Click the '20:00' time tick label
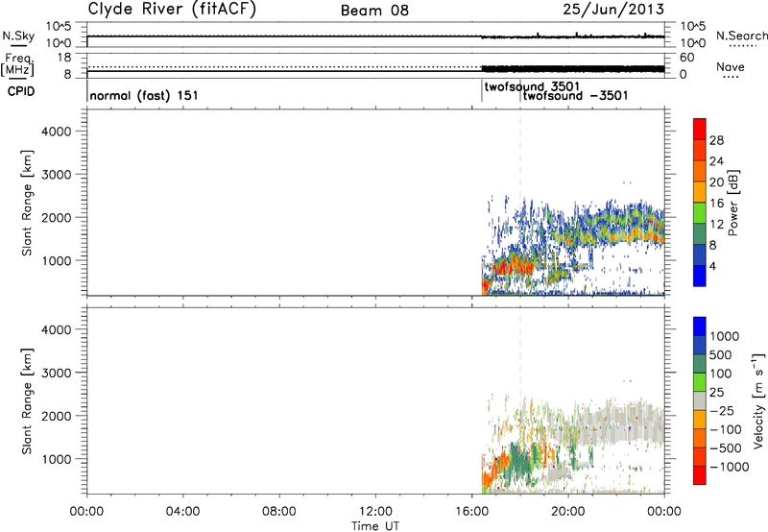The image size is (768, 532). (x=568, y=512)
